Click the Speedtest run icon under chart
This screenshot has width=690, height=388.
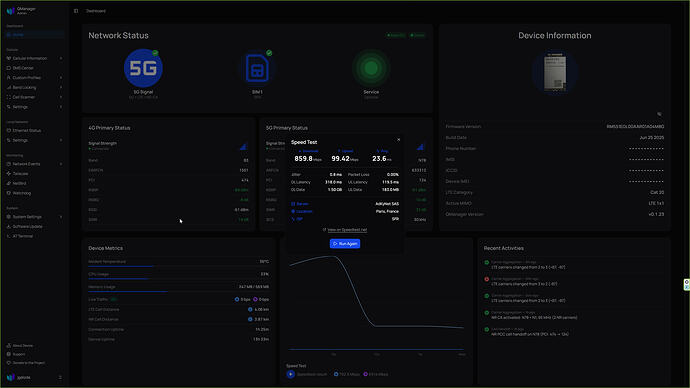click(x=290, y=374)
